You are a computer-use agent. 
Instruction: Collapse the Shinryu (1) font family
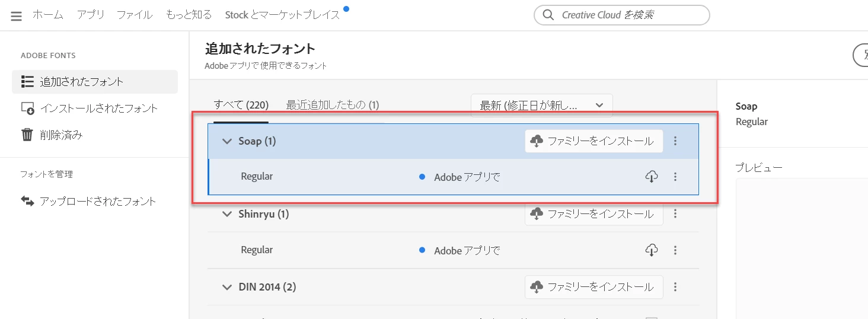pyautogui.click(x=226, y=214)
